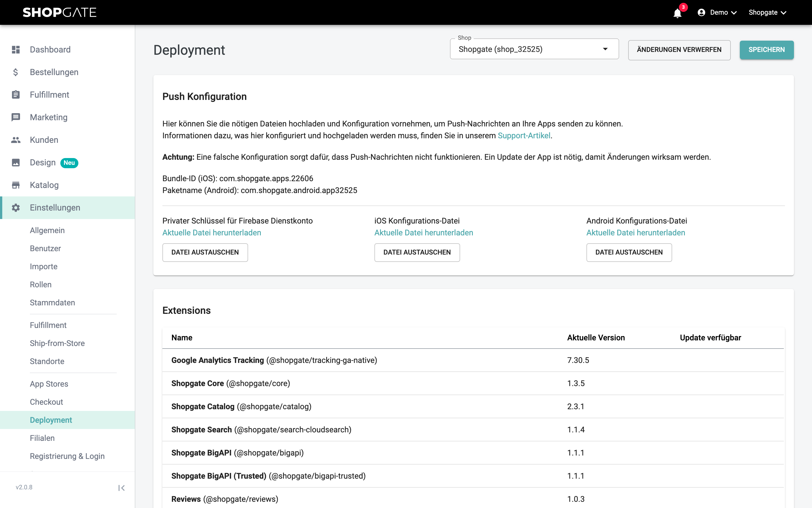
Task: Expand the Shop selector combo box
Action: 534,49
